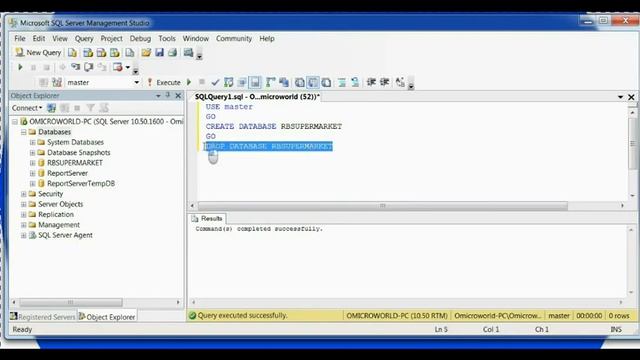640x360 pixels.
Task: Toggle Include Actual Execution Plan
Action: pyautogui.click(x=270, y=82)
